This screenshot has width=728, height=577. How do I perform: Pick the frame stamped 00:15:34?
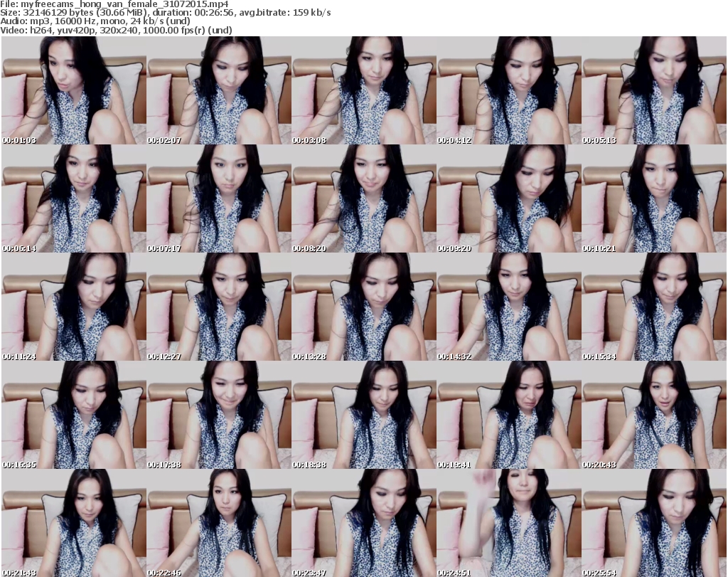tap(654, 307)
